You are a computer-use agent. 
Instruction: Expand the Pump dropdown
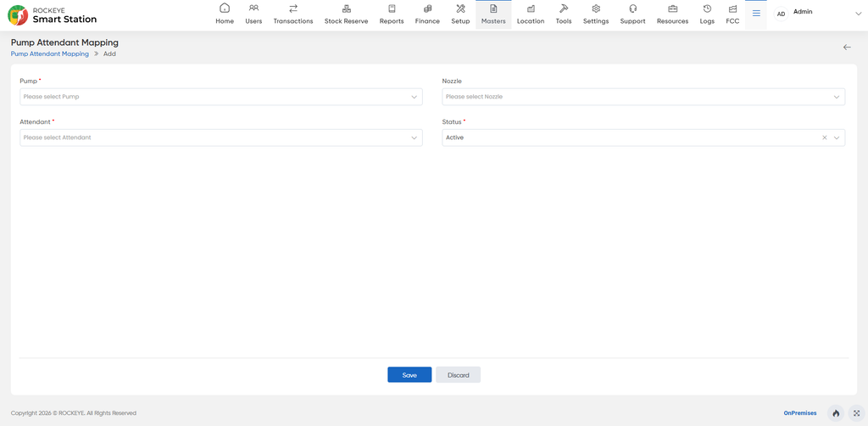(221, 97)
